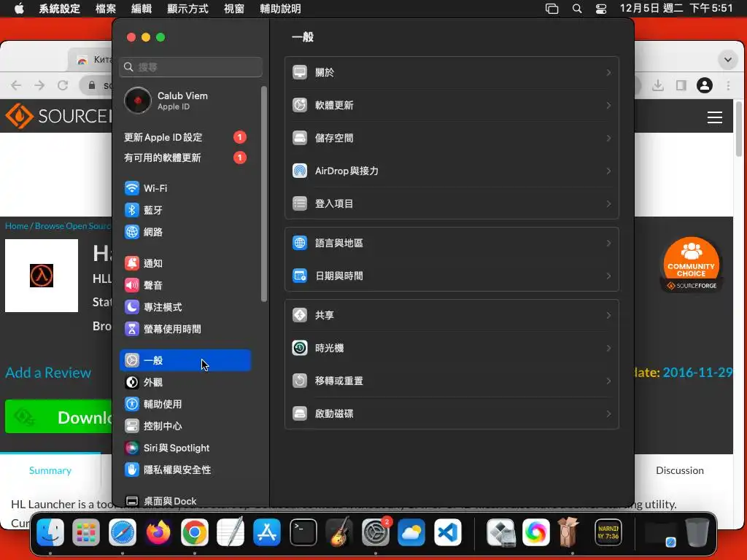Open 關於 about row

pyautogui.click(x=452, y=72)
